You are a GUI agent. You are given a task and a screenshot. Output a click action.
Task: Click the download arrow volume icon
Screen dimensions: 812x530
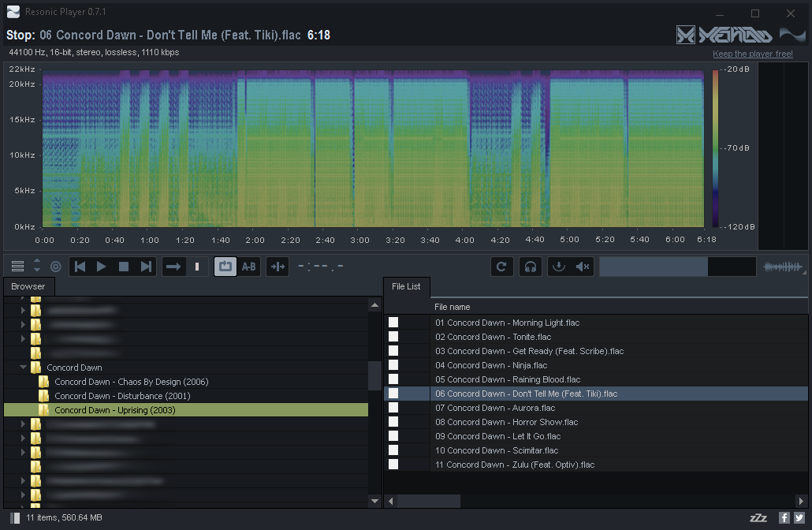pyautogui.click(x=559, y=267)
